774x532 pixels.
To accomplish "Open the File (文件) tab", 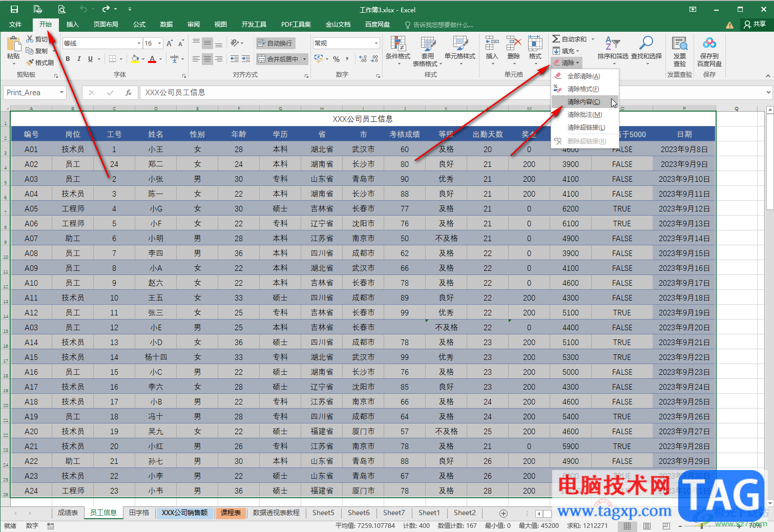I will (15, 24).
